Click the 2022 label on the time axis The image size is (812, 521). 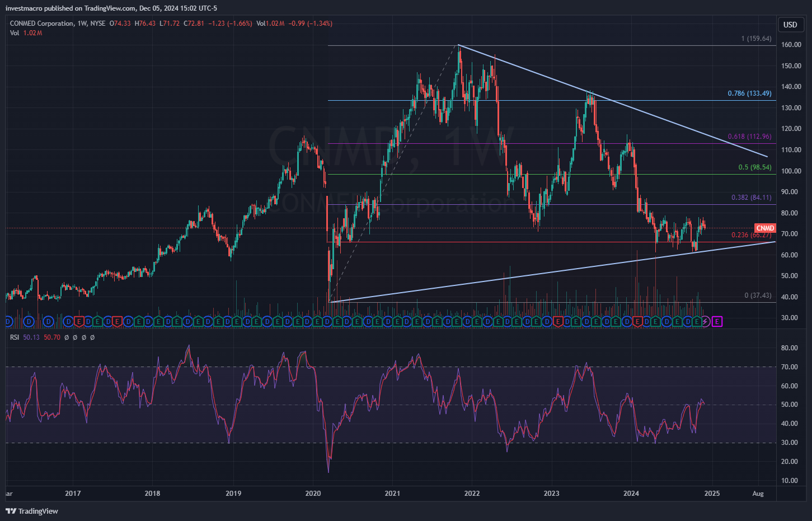472,494
